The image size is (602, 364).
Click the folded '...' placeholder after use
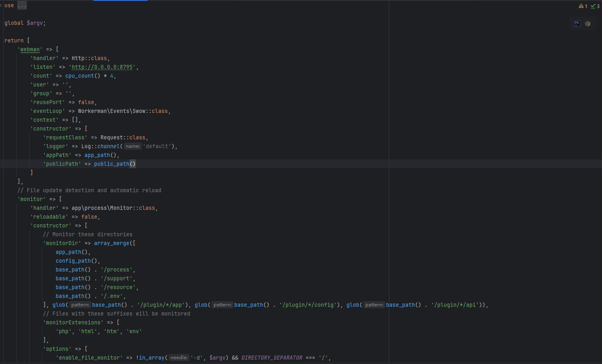(x=22, y=6)
